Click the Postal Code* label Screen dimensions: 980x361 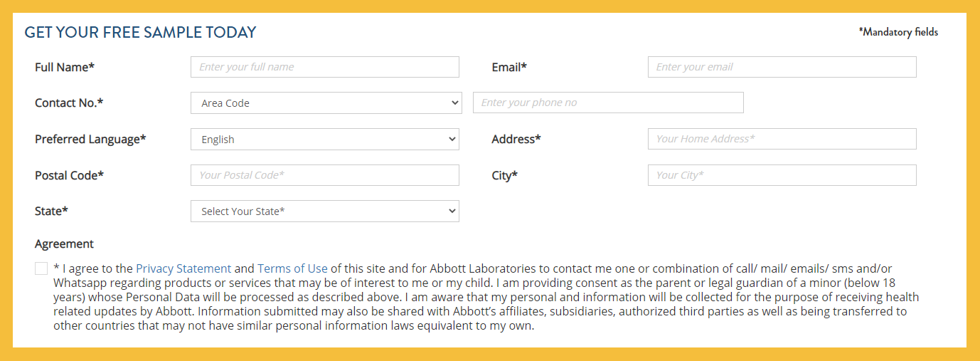69,175
